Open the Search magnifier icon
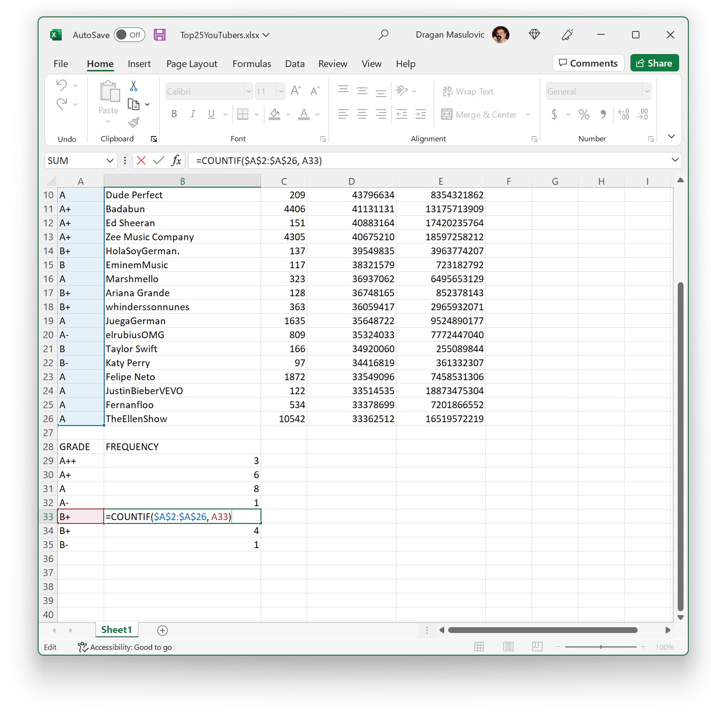Image resolution: width=711 pixels, height=728 pixels. pyautogui.click(x=383, y=35)
